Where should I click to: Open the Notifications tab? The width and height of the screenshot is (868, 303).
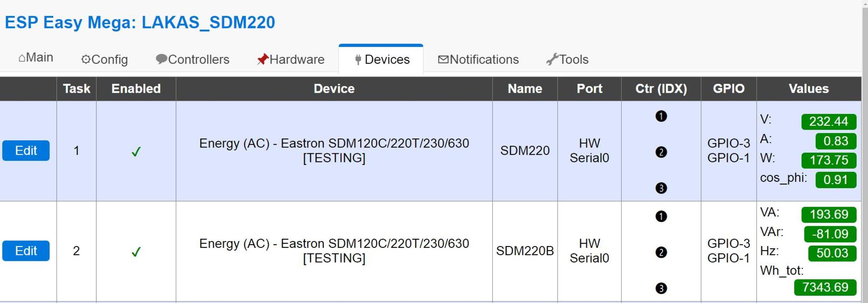[478, 60]
